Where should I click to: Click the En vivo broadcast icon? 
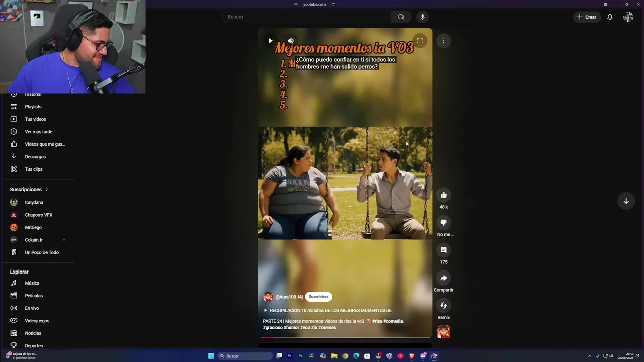point(14,308)
